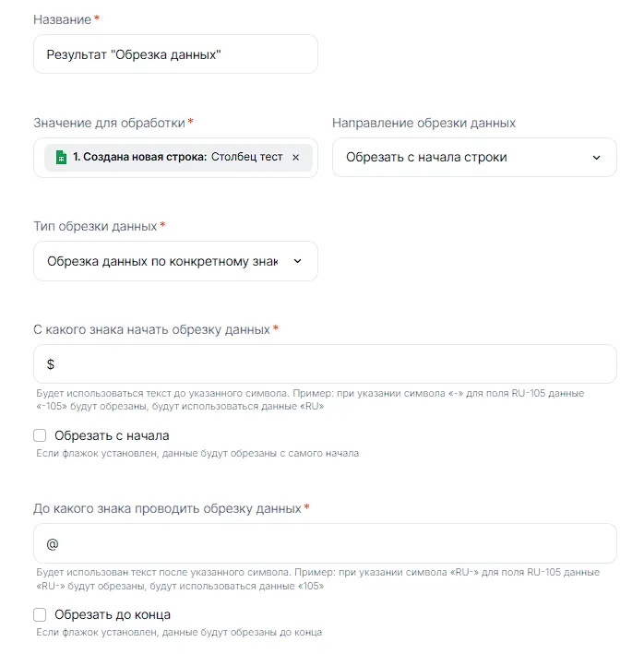Select the "1. Создана новая строка: Столбец тест" chip
Screen dimensions: 644x654
click(177, 158)
